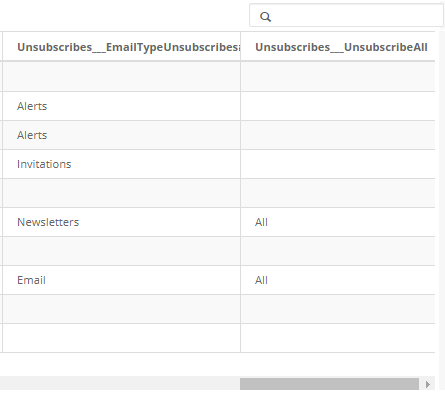
Task: Select the first Alerts cell
Action: [x=121, y=106]
